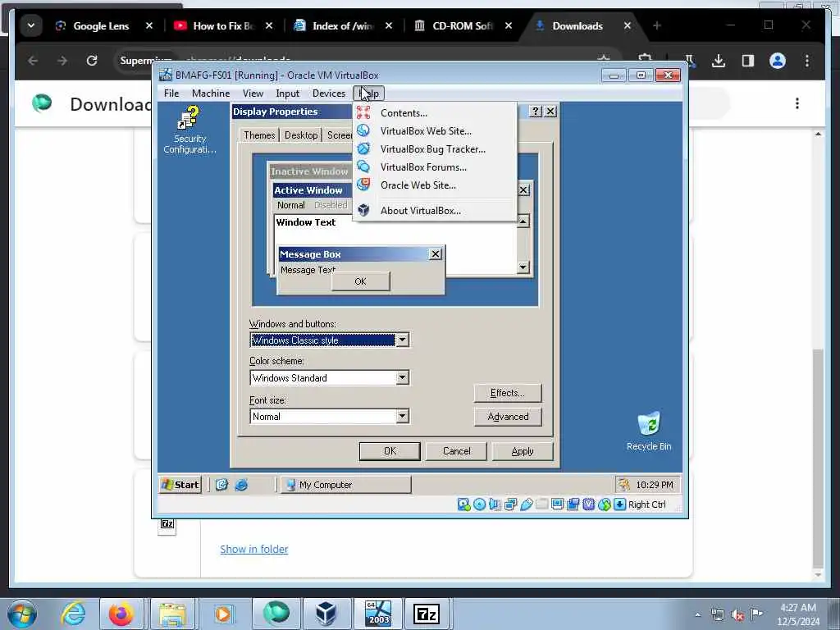Switch to the CD-ROM Soft browser tab
The height and width of the screenshot is (630, 840).
tap(463, 25)
